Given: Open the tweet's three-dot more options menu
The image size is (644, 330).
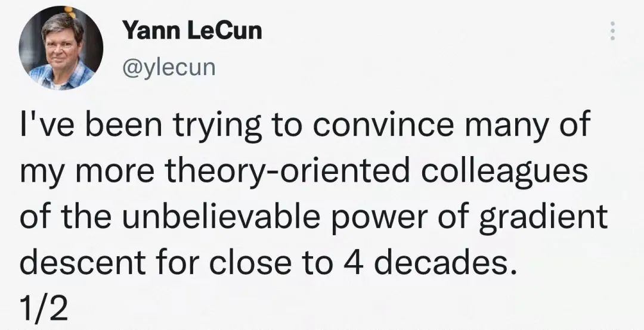Looking at the screenshot, I should pos(611,32).
